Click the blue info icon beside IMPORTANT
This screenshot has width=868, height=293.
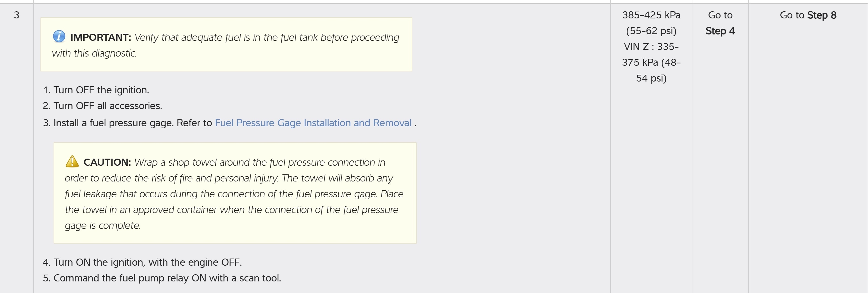pyautogui.click(x=59, y=36)
